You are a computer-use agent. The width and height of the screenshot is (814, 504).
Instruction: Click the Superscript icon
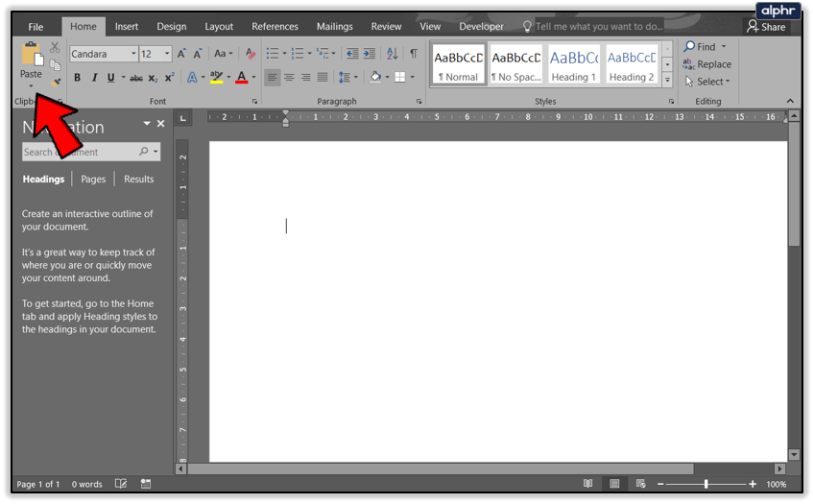pos(169,78)
